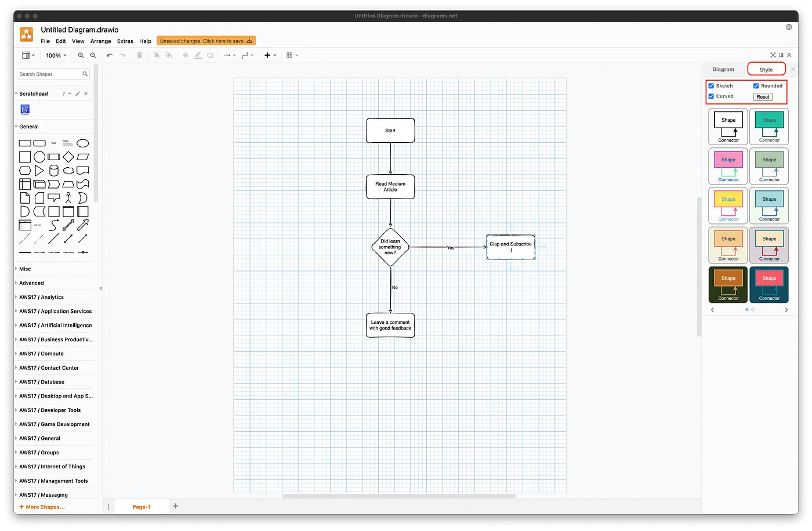812x531 pixels.
Task: Pick the ellipse shape from General shapes
Action: coord(82,143)
